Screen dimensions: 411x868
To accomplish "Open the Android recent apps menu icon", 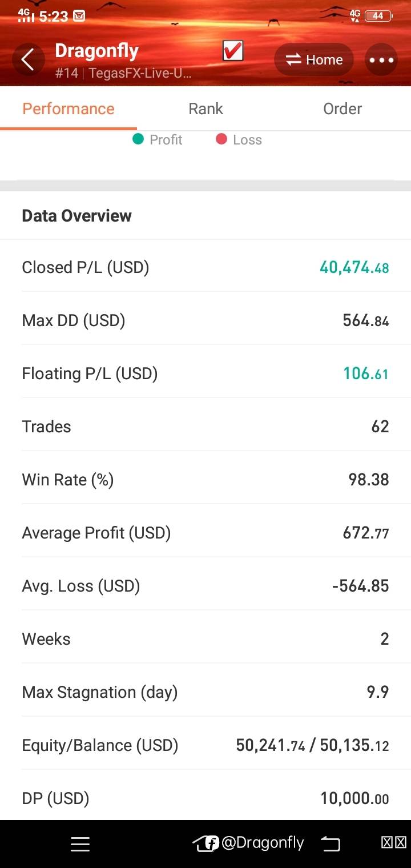I will tap(80, 844).
